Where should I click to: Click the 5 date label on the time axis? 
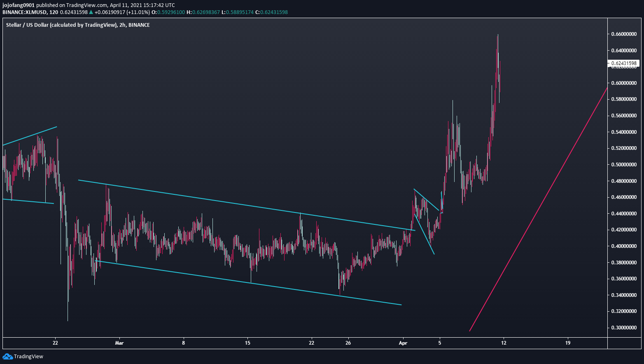440,343
